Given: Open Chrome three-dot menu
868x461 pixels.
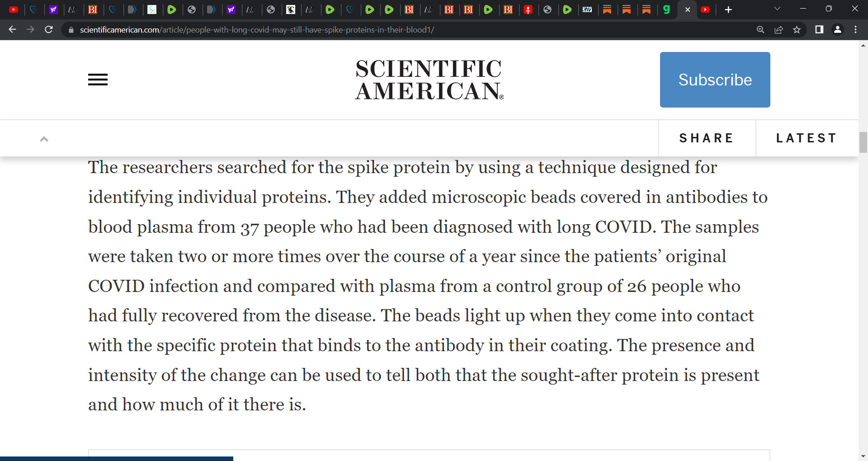Looking at the screenshot, I should click(855, 29).
